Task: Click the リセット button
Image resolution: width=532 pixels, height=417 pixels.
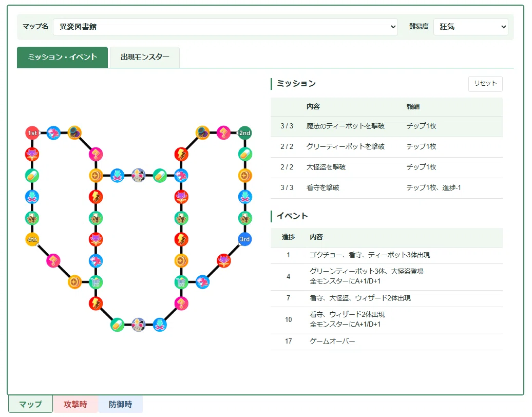Action: pos(485,84)
